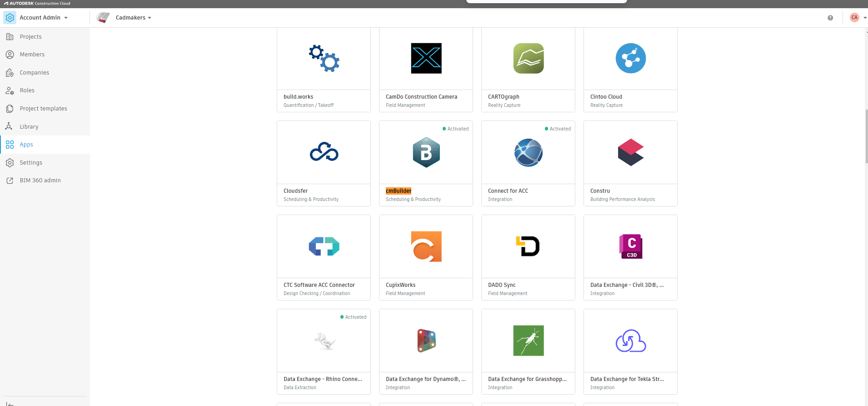The height and width of the screenshot is (406, 868).
Task: Click the BIM 360 admin external link icon
Action: pos(10,180)
